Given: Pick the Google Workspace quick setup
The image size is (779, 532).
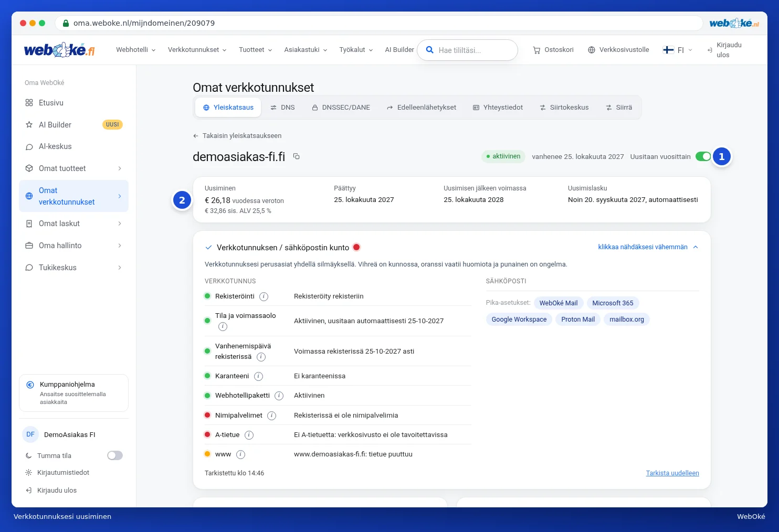Looking at the screenshot, I should 519,320.
